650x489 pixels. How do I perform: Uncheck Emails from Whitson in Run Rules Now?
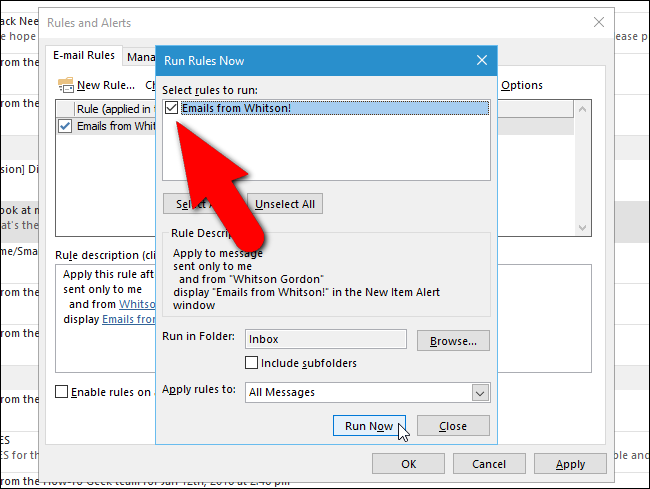pyautogui.click(x=171, y=108)
